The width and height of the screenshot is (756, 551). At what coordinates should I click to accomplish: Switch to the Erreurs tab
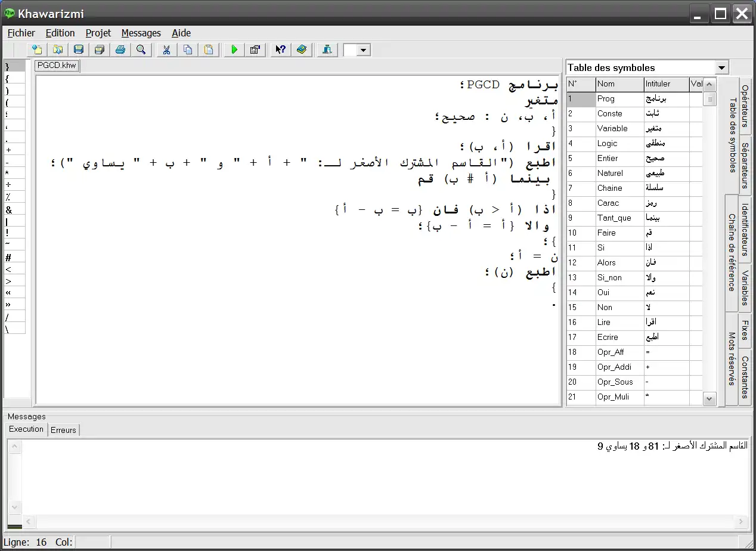pos(63,429)
